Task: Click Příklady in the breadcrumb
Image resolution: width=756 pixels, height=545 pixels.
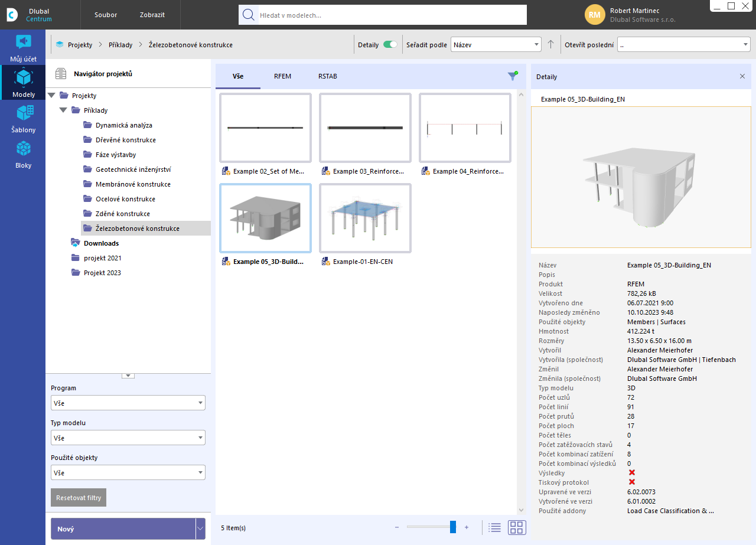Action: (120, 45)
